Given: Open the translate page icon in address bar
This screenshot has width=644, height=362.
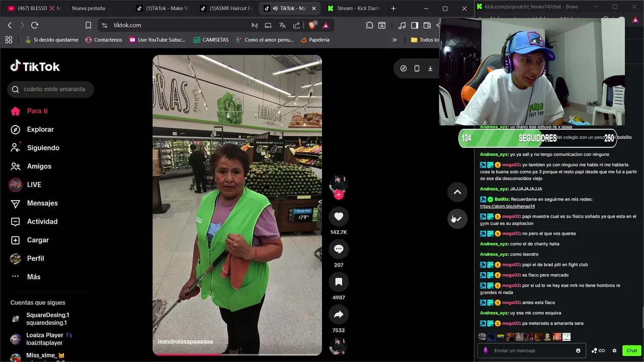Looking at the screenshot, I should 282,25.
